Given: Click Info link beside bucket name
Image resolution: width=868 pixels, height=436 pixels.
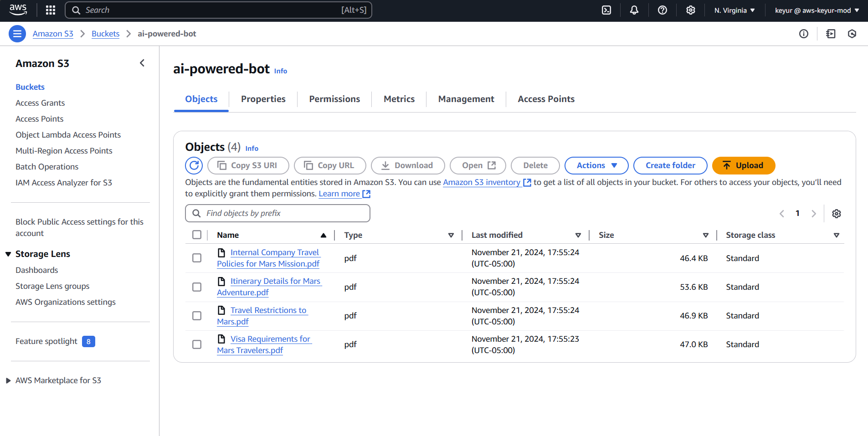Looking at the screenshot, I should coord(281,71).
